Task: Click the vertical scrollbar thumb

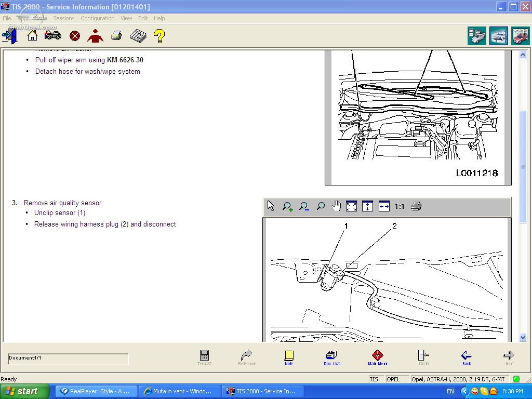Action: pos(523,167)
